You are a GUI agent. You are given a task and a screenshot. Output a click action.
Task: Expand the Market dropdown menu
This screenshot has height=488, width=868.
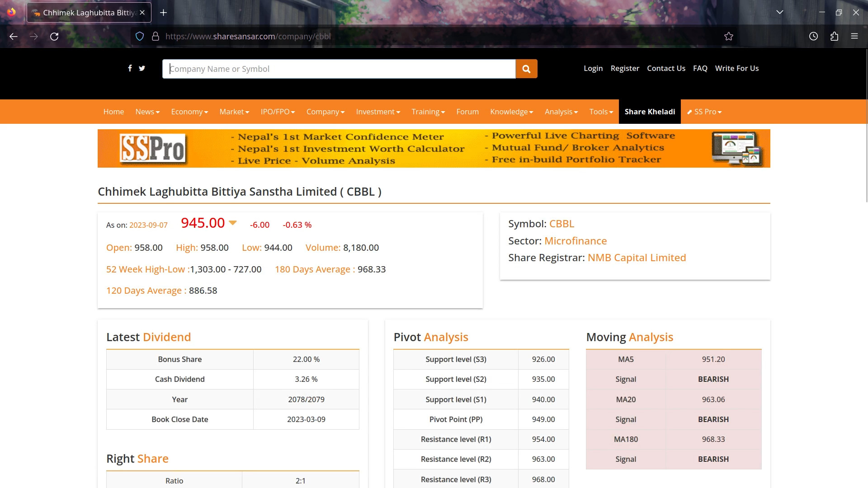pyautogui.click(x=234, y=112)
